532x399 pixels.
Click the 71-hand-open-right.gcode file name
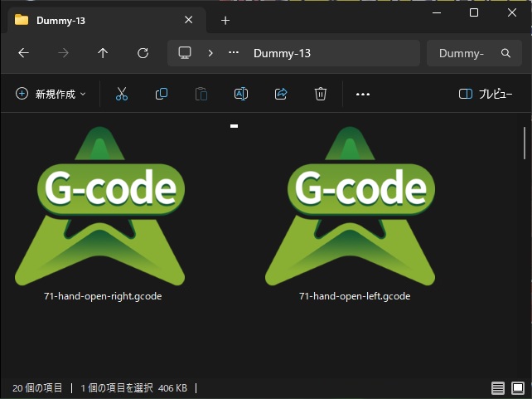(103, 296)
